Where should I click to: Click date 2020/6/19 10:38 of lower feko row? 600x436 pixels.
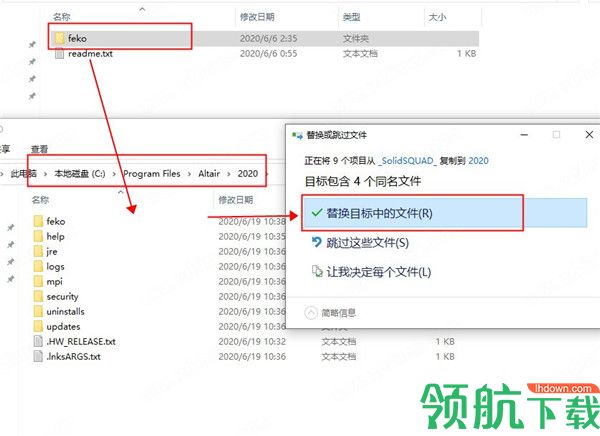(252, 221)
